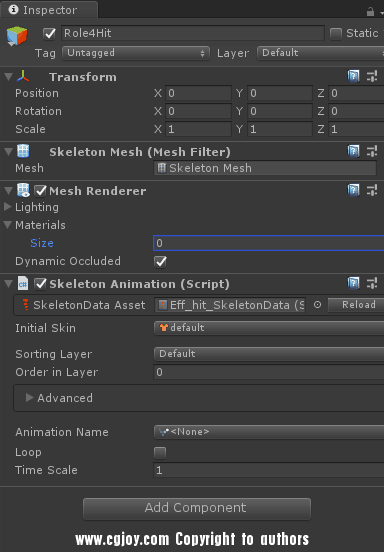Click the C# script icon
The image size is (384, 552).
pyautogui.click(x=23, y=283)
